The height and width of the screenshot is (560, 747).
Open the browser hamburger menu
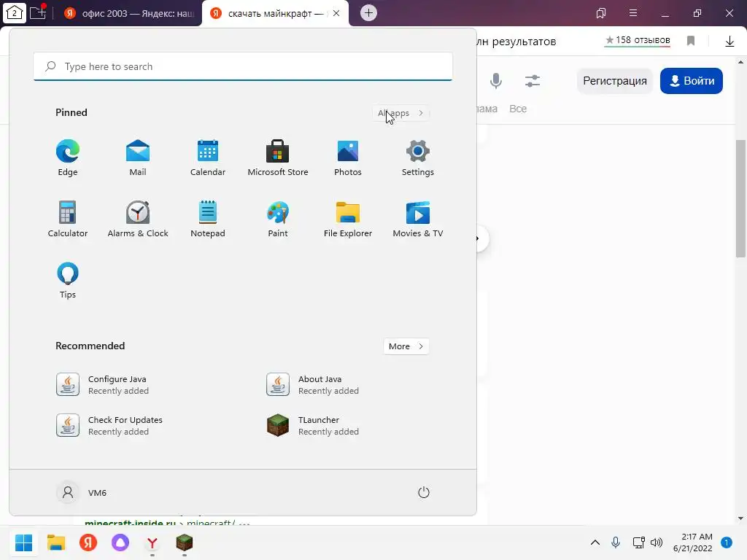coord(633,13)
